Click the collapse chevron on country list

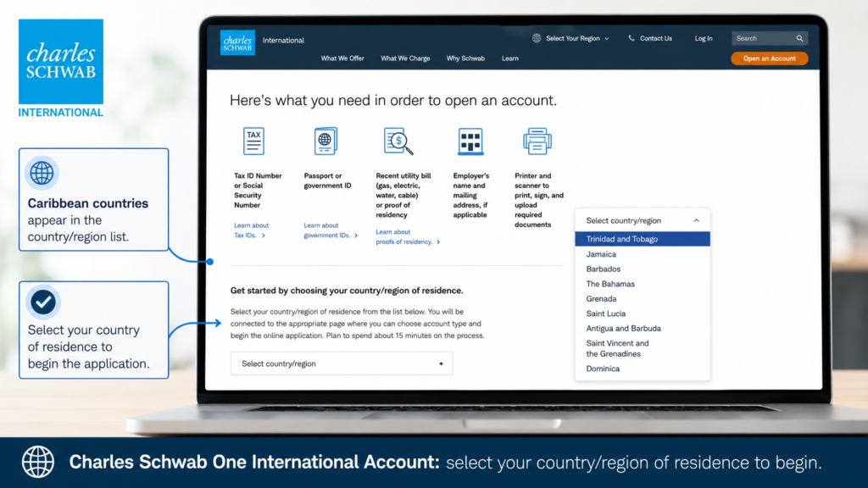pos(697,221)
